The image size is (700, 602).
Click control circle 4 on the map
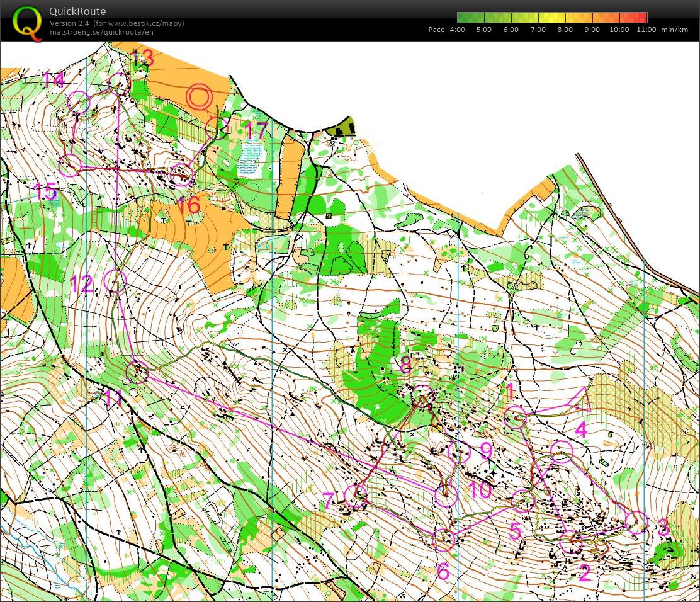click(562, 452)
